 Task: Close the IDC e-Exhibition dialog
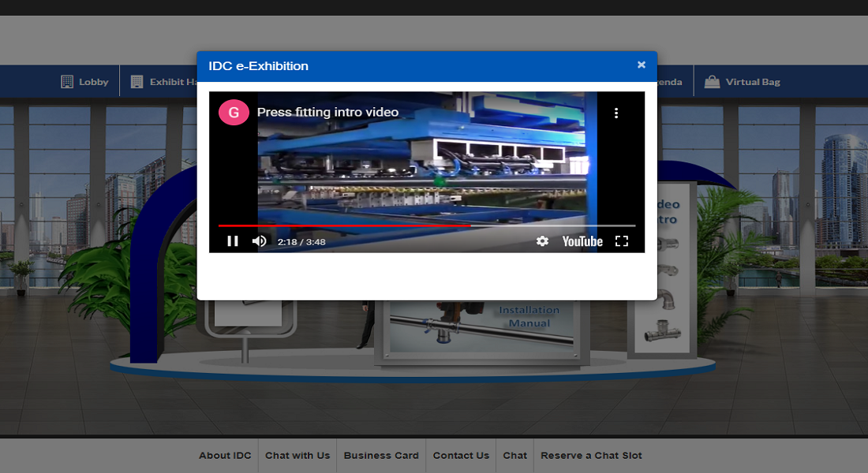click(x=641, y=65)
